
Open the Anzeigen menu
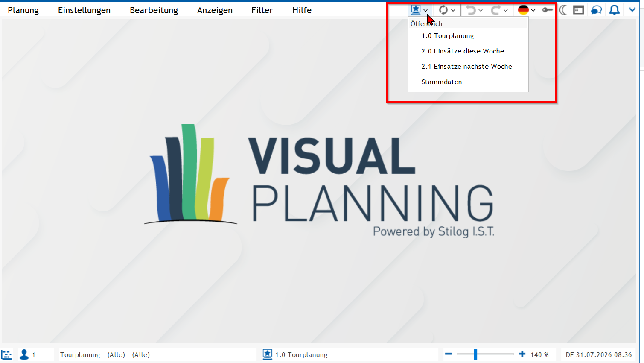(x=215, y=10)
